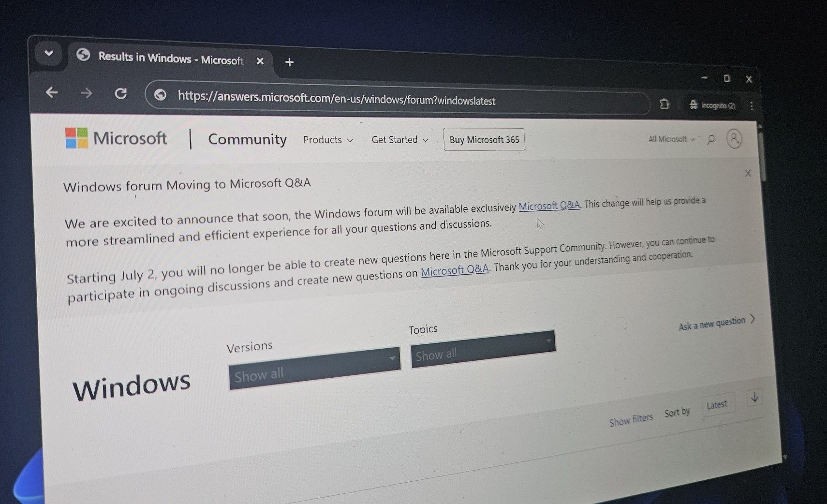Expand the Get Started menu
This screenshot has height=504, width=827.
click(399, 140)
